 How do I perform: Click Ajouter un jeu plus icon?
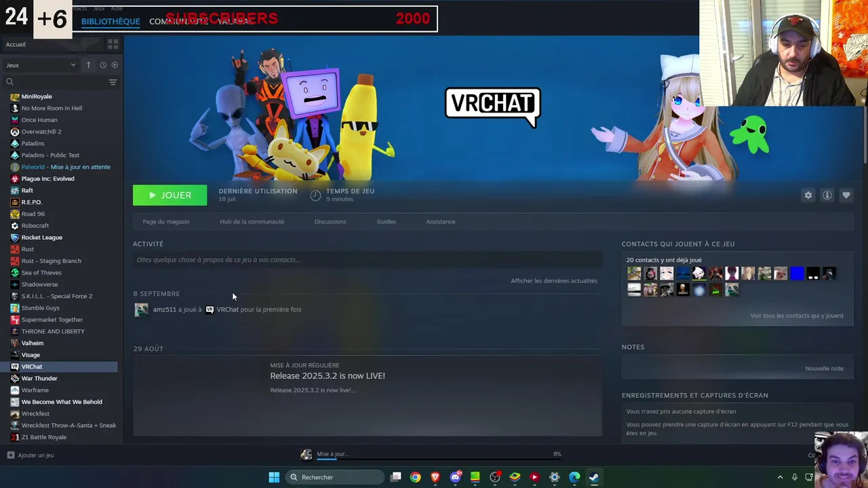click(x=10, y=455)
